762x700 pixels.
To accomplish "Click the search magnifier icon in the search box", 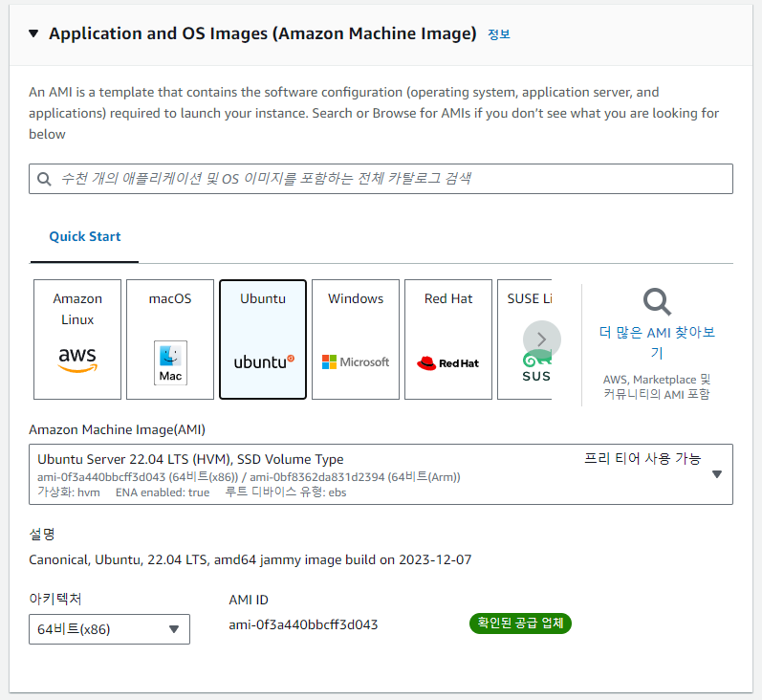I will (44, 179).
